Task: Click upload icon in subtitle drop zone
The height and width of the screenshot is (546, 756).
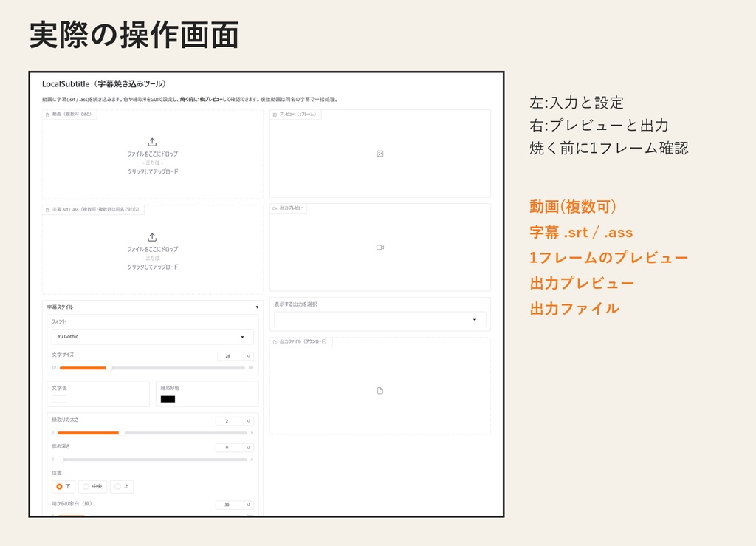Action: click(x=152, y=237)
